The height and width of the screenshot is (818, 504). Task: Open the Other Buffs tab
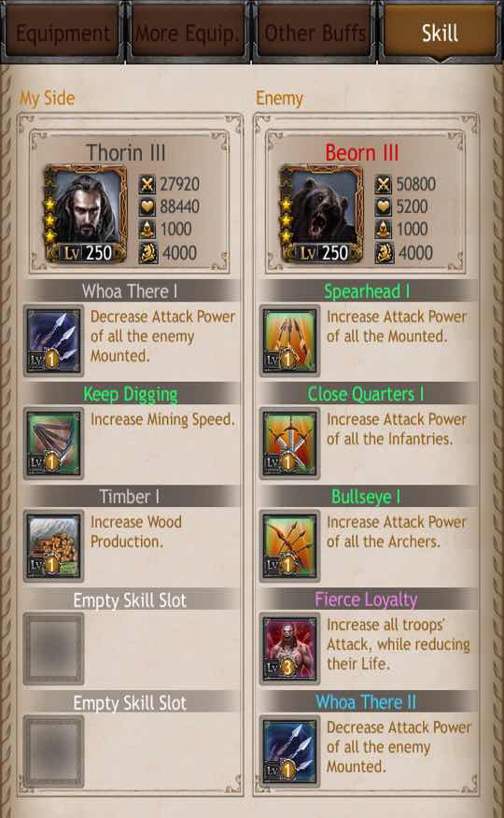[x=315, y=33]
